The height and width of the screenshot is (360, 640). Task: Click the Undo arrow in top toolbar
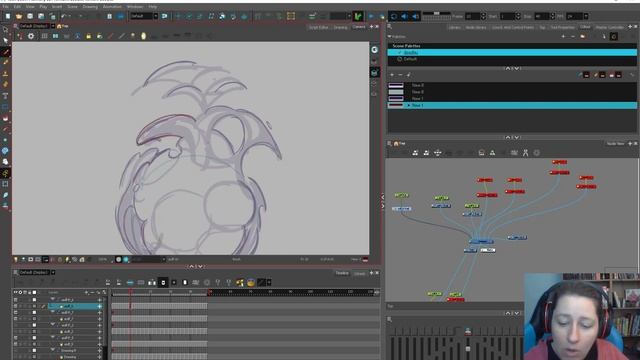pyautogui.click(x=64, y=16)
